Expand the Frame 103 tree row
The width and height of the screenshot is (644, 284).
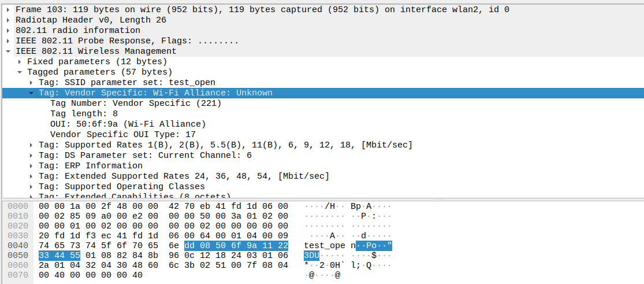tap(8, 10)
